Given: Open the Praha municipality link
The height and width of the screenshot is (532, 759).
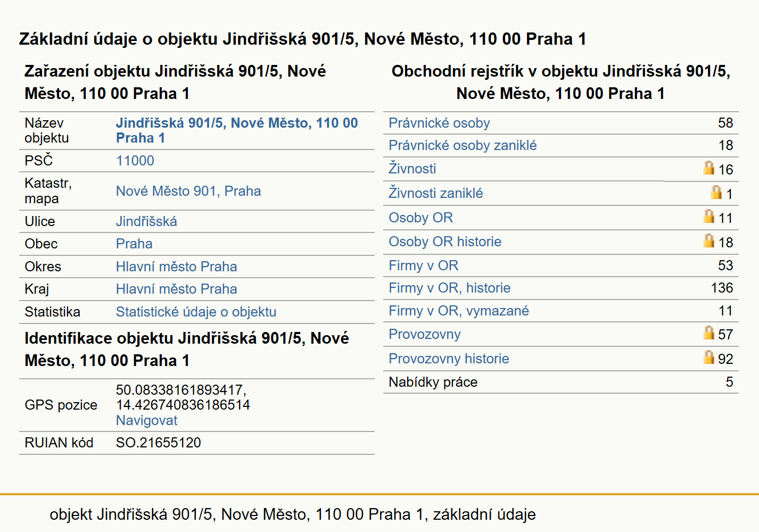Looking at the screenshot, I should [134, 244].
